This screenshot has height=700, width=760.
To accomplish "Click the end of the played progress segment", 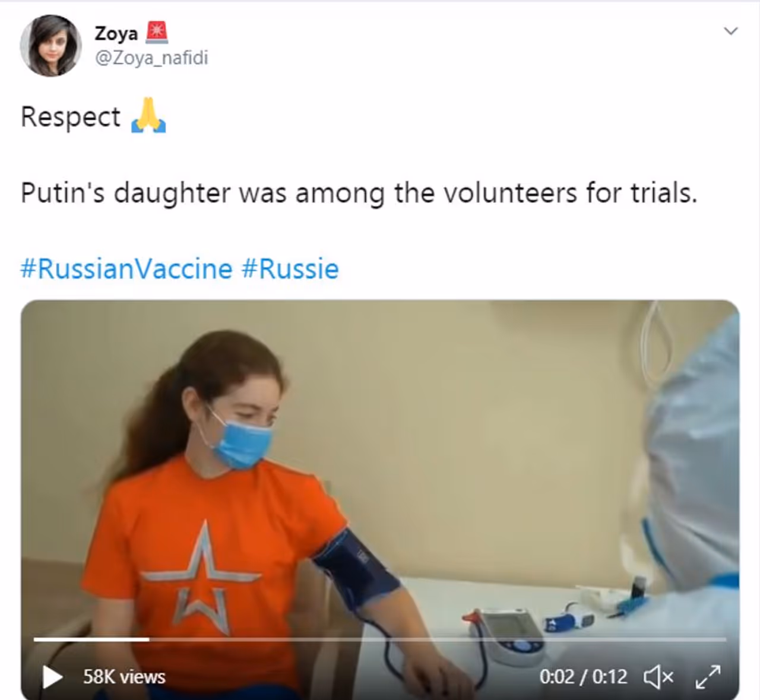I will coord(148,639).
